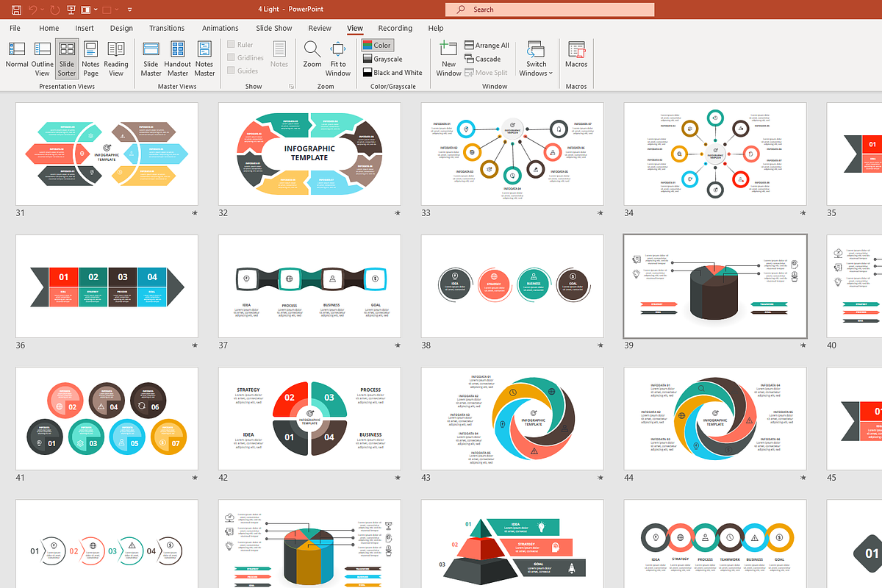Screen dimensions: 882x588
Task: Click the Move Split button
Action: coord(486,73)
